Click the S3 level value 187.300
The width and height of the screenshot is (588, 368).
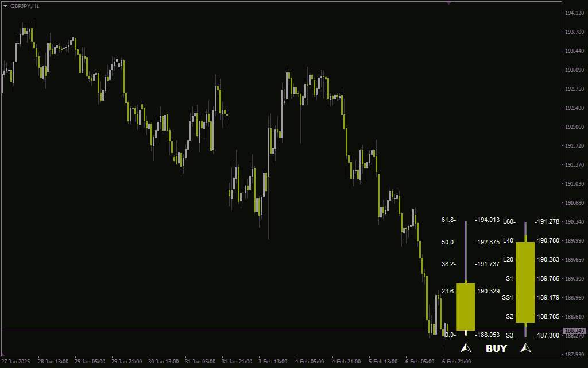click(x=547, y=335)
